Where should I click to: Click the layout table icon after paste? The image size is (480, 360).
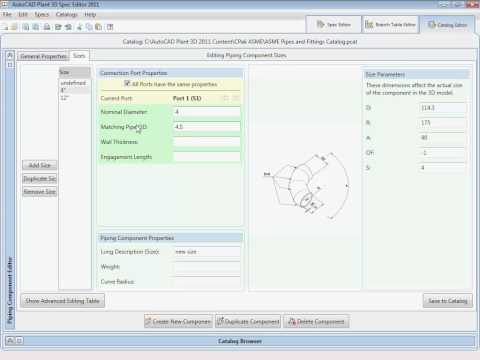(x=110, y=27)
